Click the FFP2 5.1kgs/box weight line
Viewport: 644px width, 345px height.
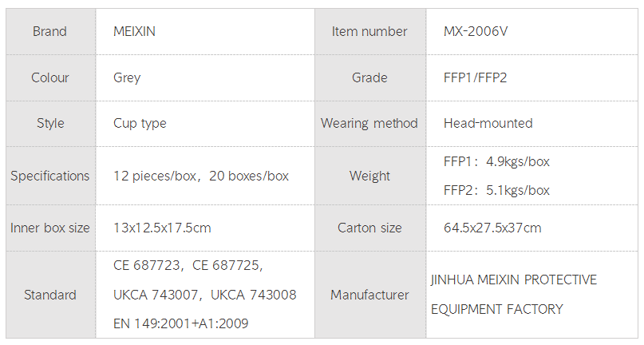[x=496, y=190]
